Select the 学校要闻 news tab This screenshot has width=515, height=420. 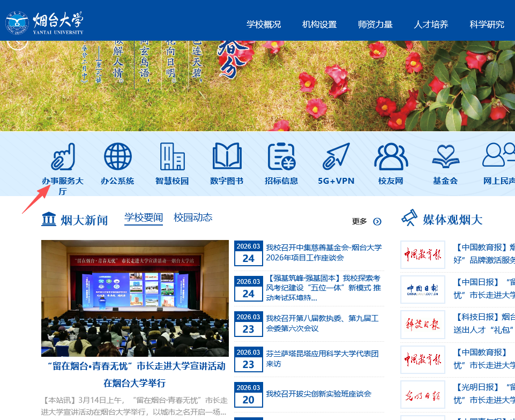[144, 217]
